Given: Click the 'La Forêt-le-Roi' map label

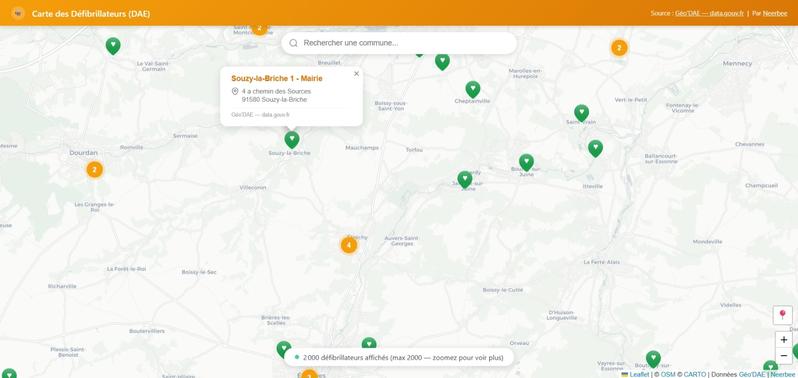Looking at the screenshot, I should tap(126, 269).
